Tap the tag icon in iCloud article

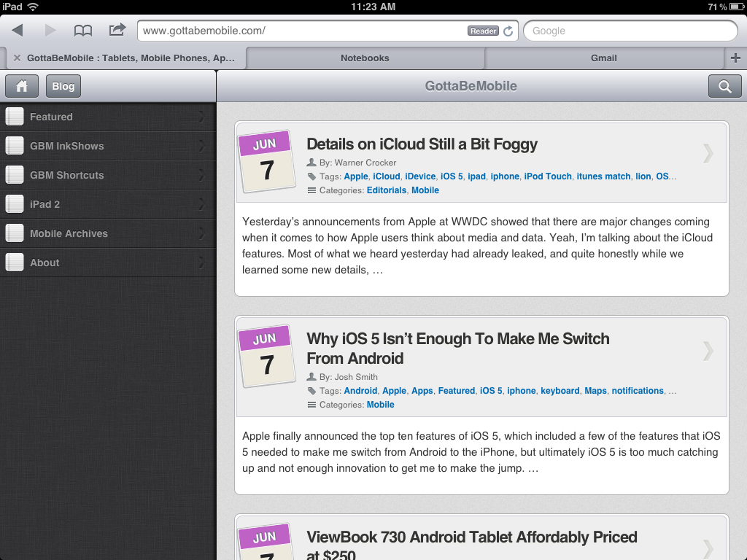coord(311,176)
